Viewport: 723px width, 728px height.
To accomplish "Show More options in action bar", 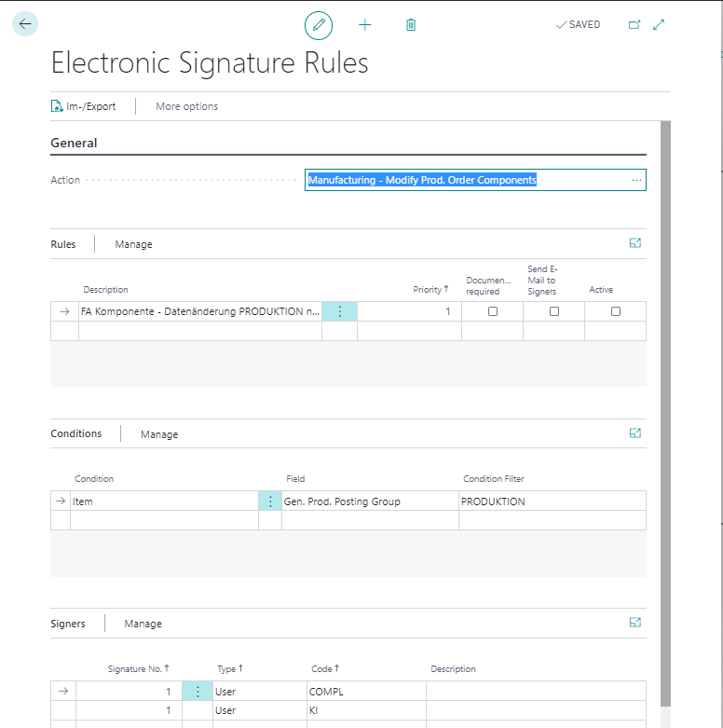I will click(186, 106).
